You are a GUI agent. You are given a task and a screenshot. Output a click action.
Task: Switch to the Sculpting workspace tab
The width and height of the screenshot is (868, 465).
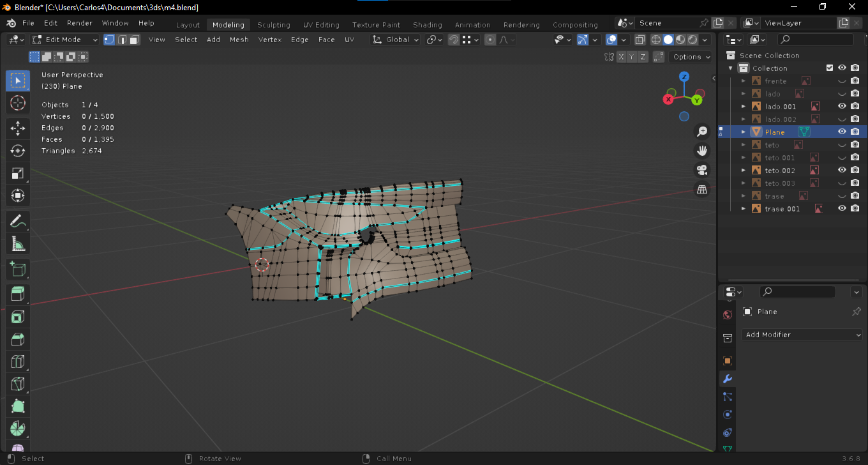click(x=273, y=25)
